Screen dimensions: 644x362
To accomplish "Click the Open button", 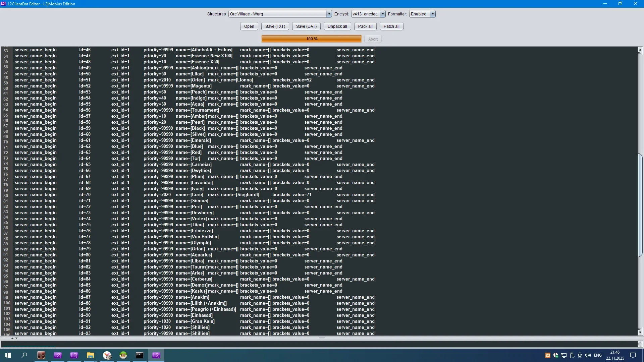I will pyautogui.click(x=249, y=26).
